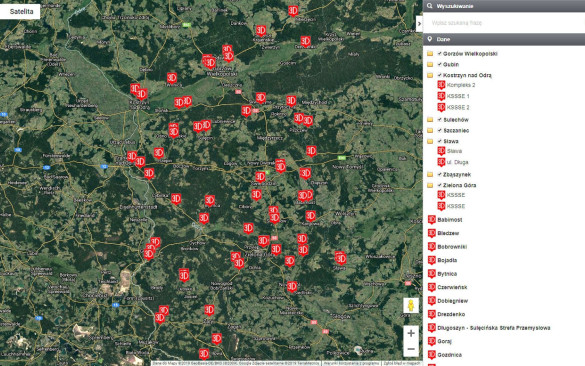
Task: Collapse the Kostrzyn nad Odrą folder
Action: coord(430,75)
